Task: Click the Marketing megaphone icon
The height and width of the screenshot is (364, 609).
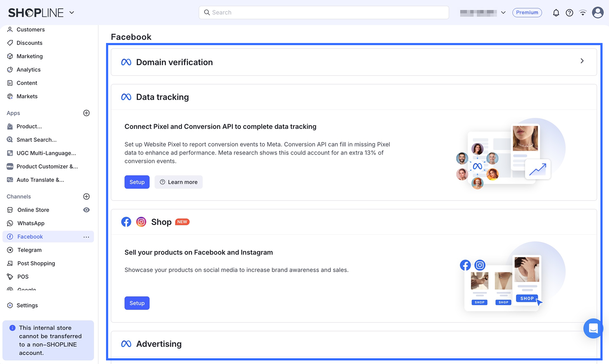Action: tap(10, 56)
